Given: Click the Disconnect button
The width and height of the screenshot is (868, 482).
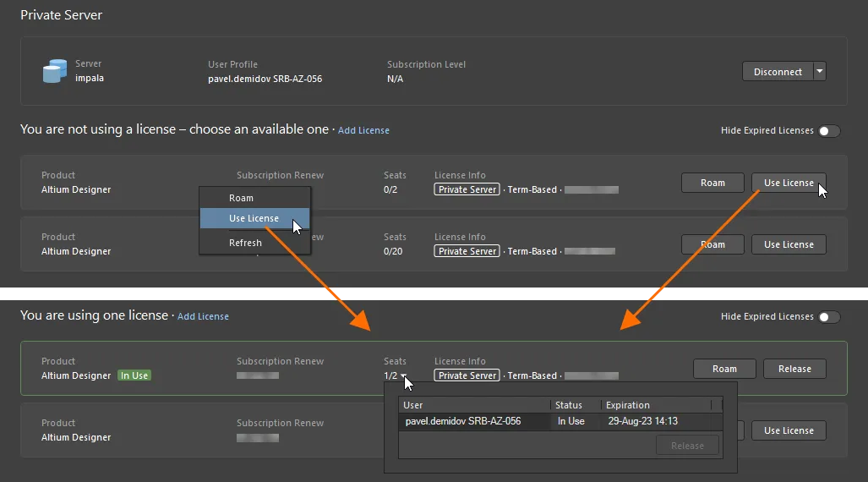Looking at the screenshot, I should tap(778, 72).
